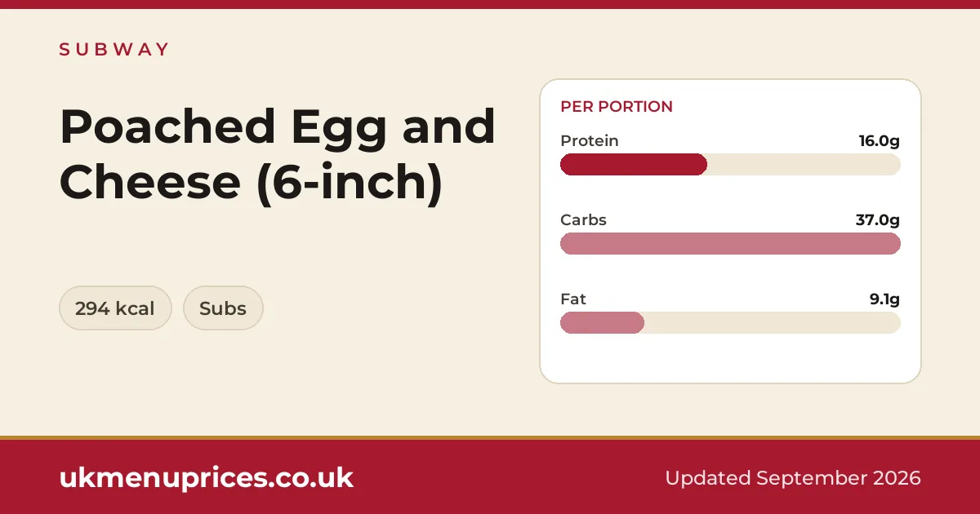980x514 pixels.
Task: Click the Poached Egg and Cheese title
Action: tap(278, 154)
